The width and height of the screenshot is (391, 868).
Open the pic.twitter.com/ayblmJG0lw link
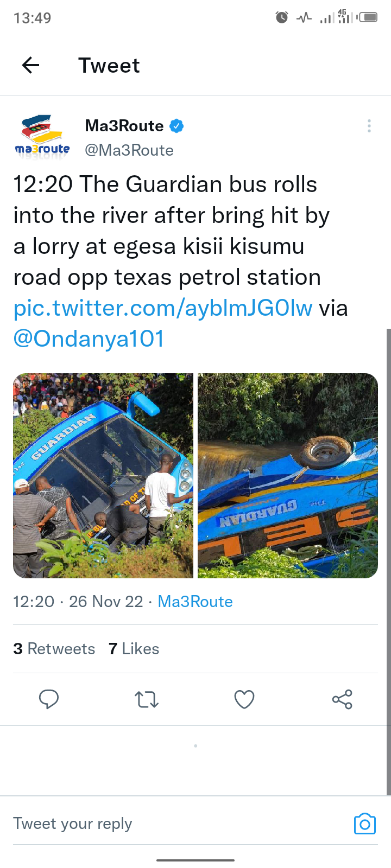click(163, 308)
